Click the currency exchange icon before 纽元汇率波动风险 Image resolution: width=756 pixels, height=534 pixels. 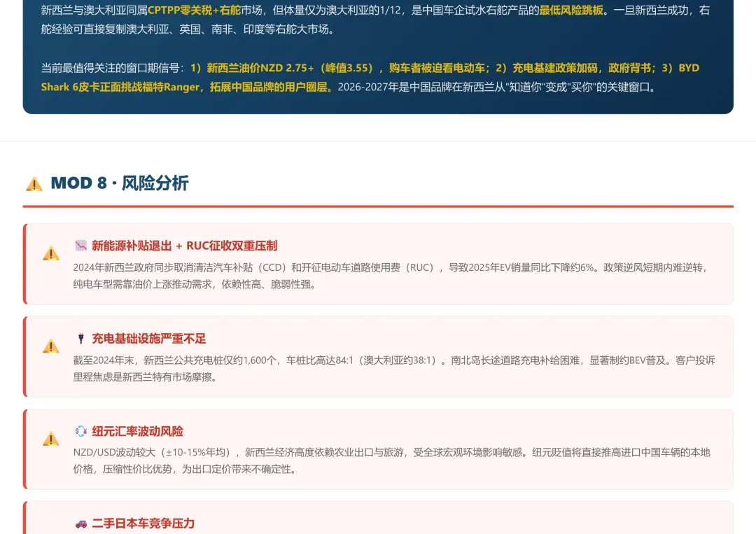click(81, 431)
